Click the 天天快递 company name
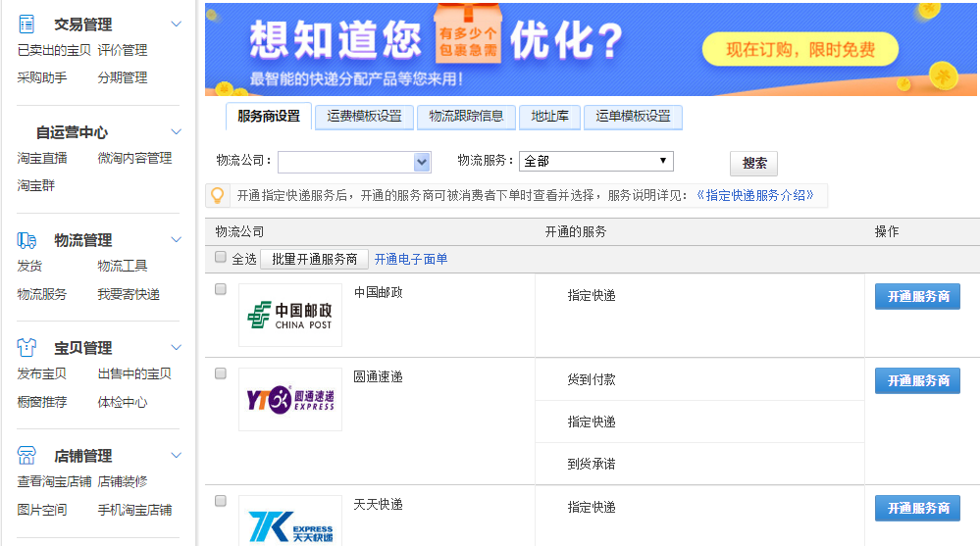The width and height of the screenshot is (980, 546). 378,505
